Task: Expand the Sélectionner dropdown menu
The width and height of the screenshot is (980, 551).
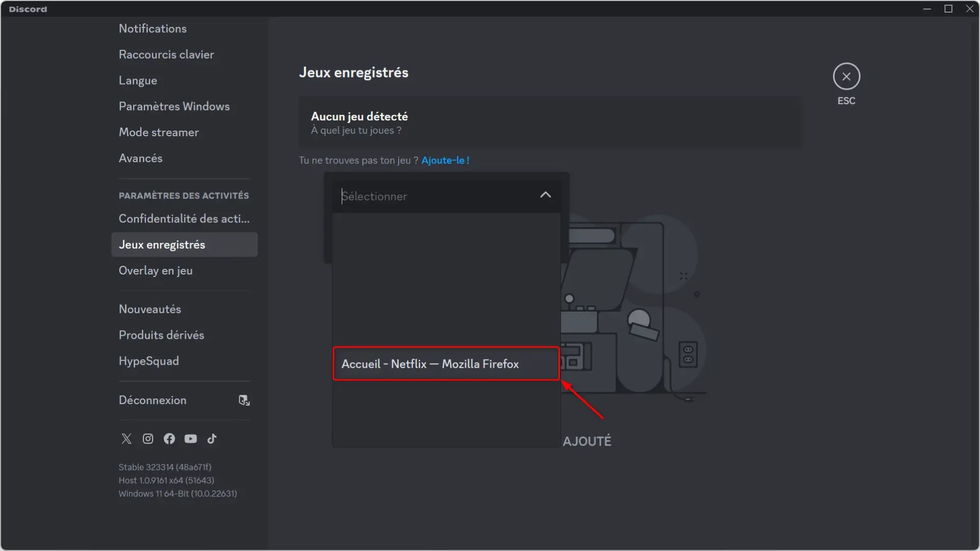Action: (x=446, y=196)
